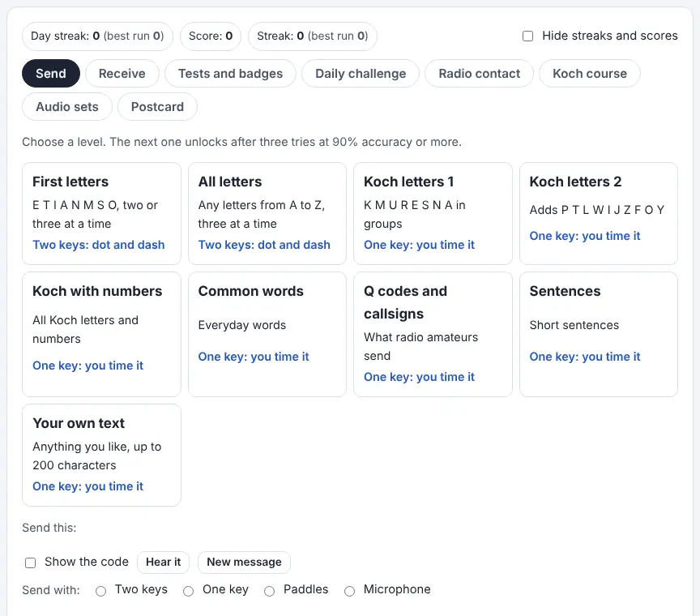This screenshot has width=700, height=616.
Task: Open the Daily challenge tab
Action: 361,73
